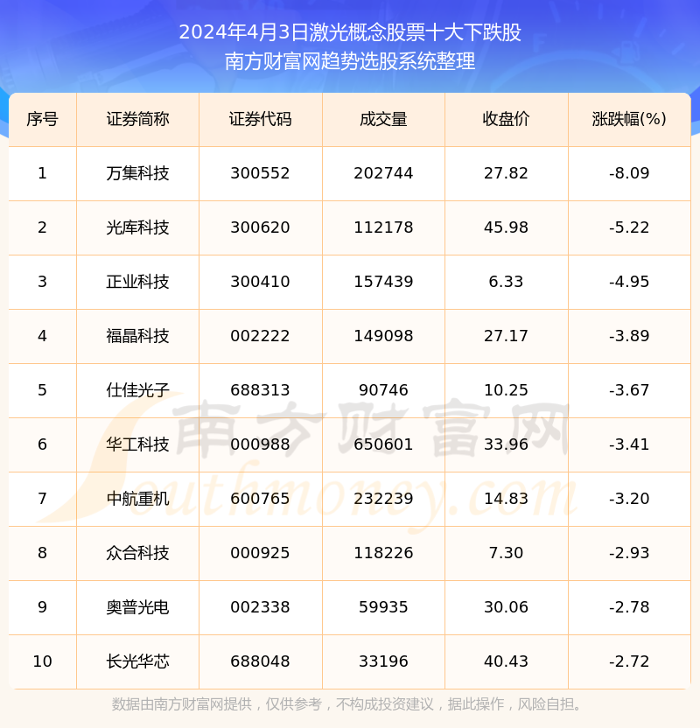This screenshot has height=728, width=700.
Task: Click stock code 300410
Action: pyautogui.click(x=260, y=282)
